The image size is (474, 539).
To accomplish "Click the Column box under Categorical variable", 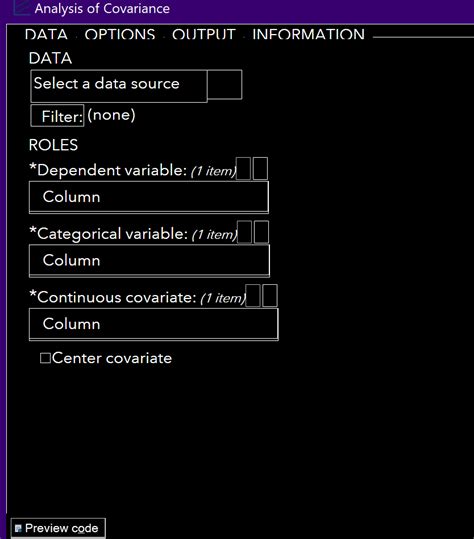I will 150,261.
